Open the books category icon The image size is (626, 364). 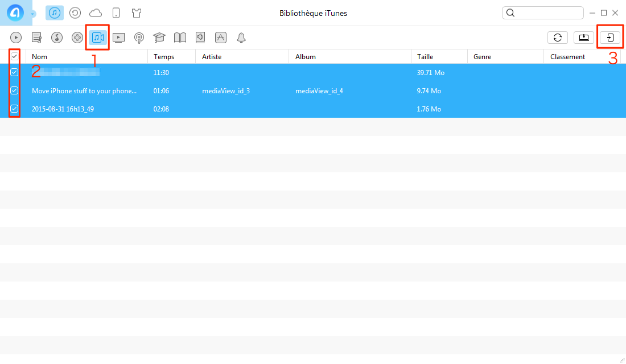pos(180,38)
